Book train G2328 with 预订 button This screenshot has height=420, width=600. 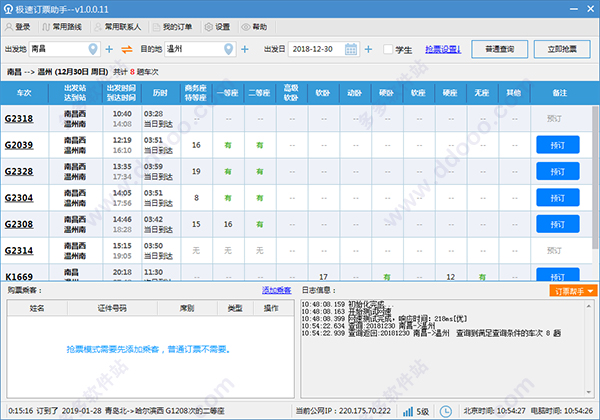coord(558,171)
